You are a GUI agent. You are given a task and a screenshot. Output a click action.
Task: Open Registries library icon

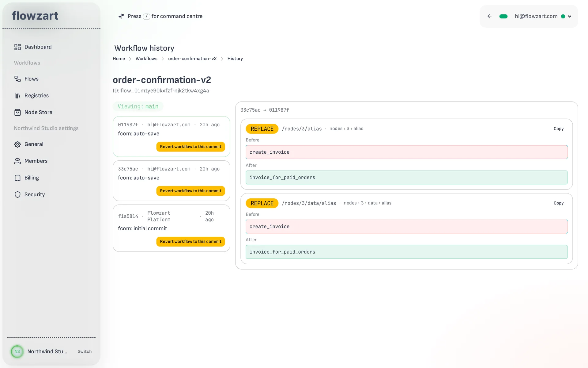[x=17, y=96]
